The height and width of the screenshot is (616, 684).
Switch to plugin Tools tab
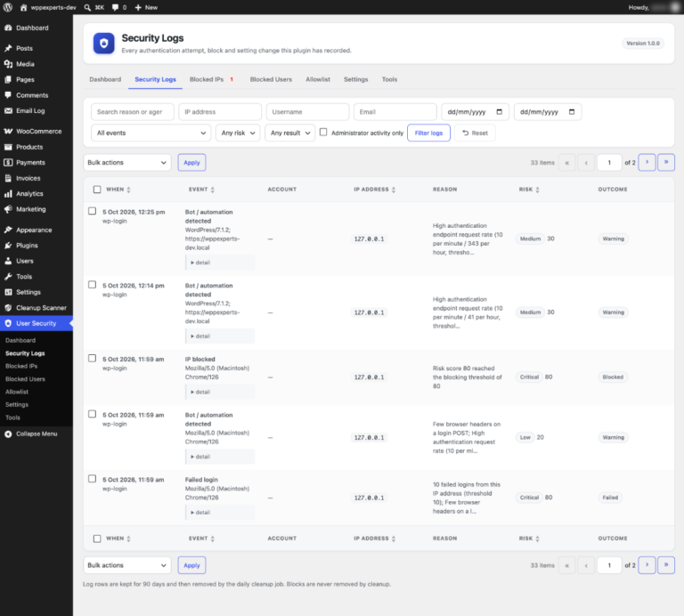click(x=389, y=79)
